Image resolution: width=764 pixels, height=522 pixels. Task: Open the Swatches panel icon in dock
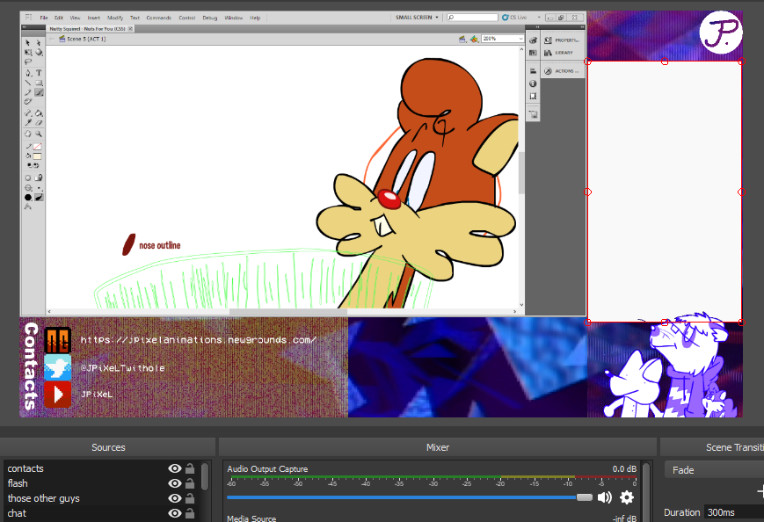coord(533,53)
